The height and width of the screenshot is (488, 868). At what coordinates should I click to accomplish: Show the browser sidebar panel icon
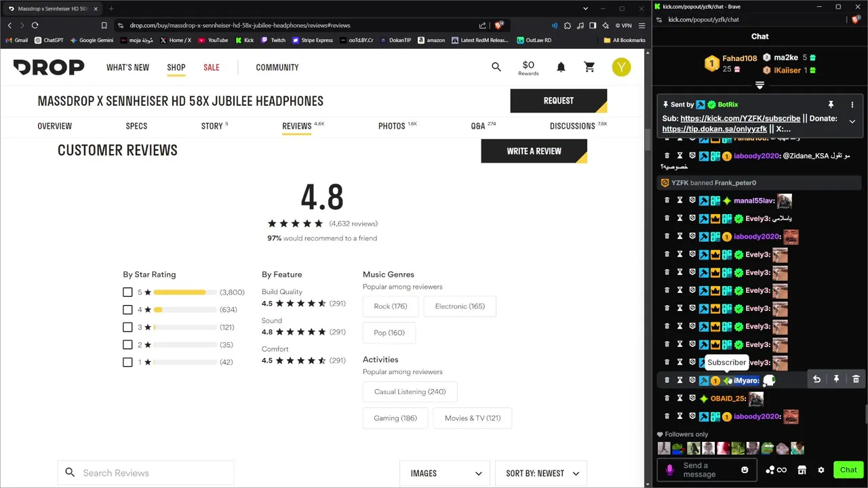(x=593, y=25)
